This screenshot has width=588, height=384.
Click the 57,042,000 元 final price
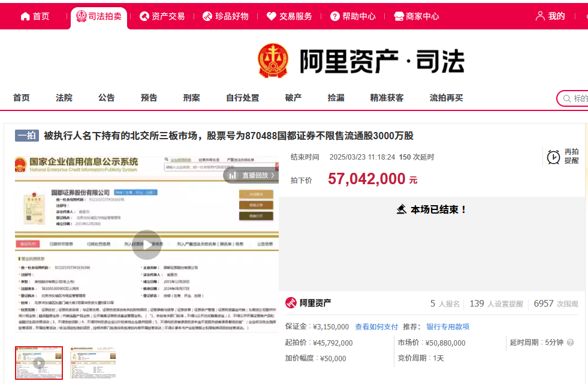point(373,179)
